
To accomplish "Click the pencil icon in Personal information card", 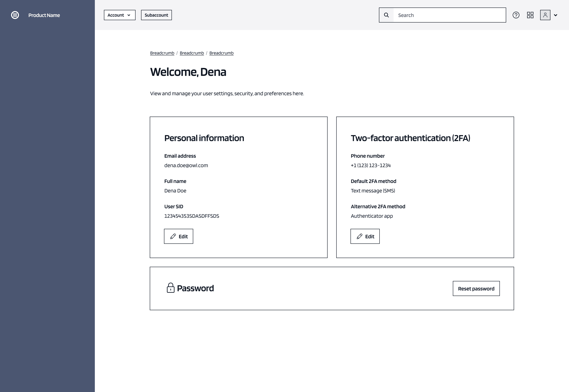I will (x=173, y=236).
